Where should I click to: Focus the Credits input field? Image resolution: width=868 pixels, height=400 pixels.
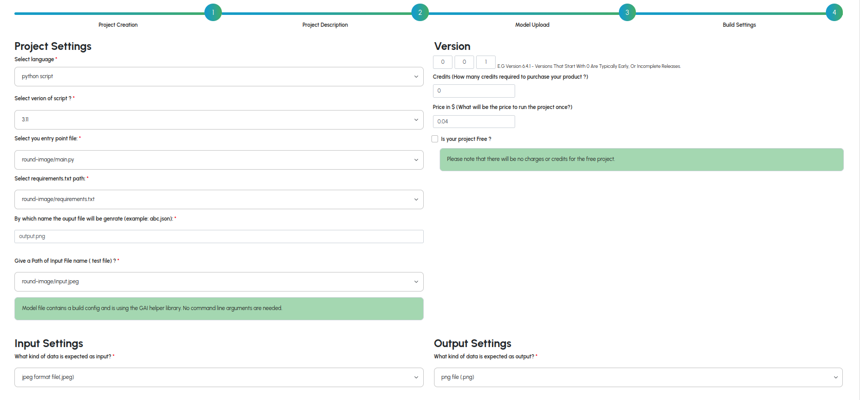pyautogui.click(x=474, y=91)
